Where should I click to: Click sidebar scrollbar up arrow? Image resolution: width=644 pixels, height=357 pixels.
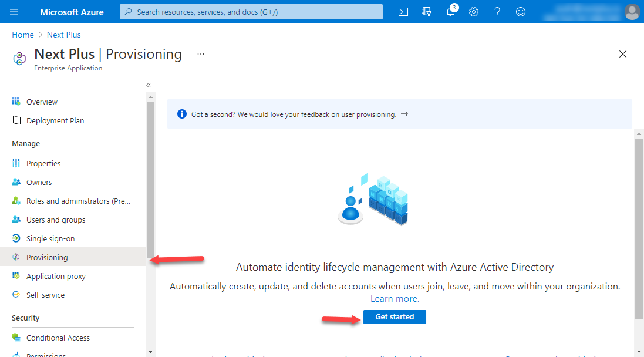pyautogui.click(x=150, y=97)
